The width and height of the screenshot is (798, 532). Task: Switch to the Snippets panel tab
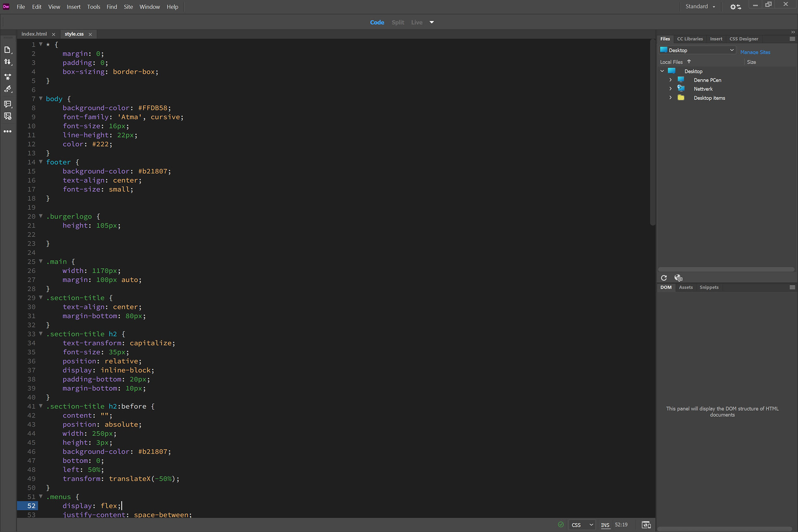(x=709, y=287)
